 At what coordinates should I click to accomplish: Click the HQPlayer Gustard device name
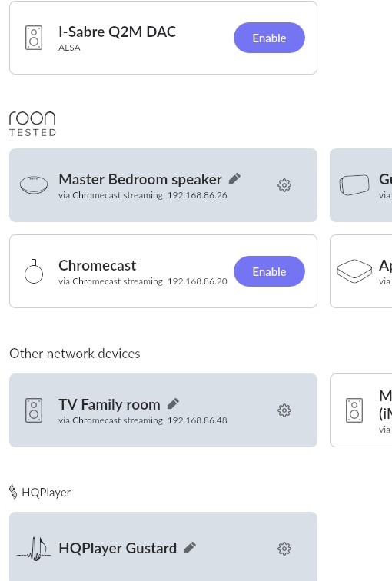(x=118, y=549)
